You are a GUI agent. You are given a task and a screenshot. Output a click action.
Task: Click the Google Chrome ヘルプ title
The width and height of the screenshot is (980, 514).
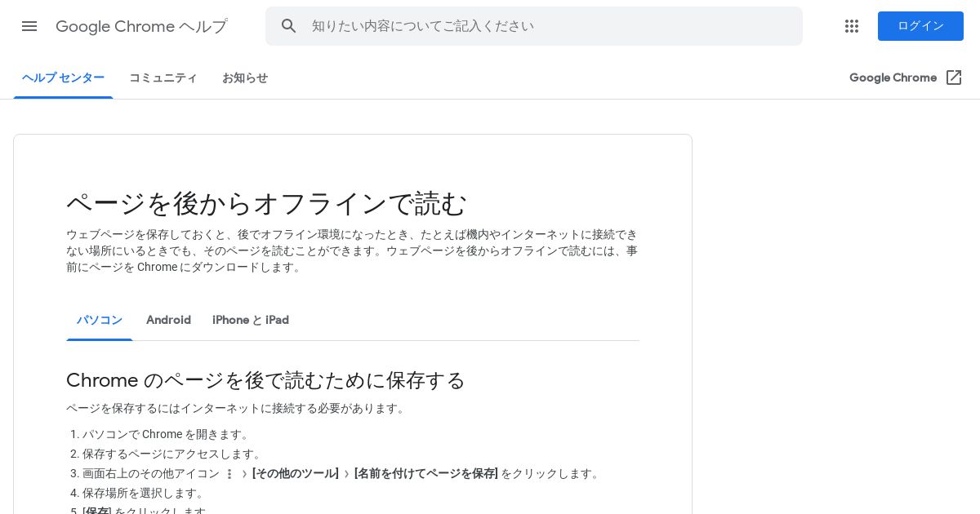(x=141, y=26)
